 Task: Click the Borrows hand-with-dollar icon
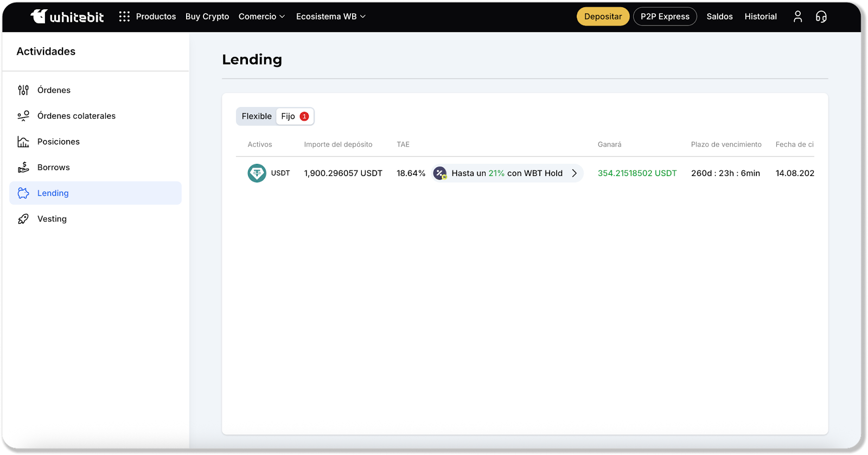pyautogui.click(x=23, y=167)
